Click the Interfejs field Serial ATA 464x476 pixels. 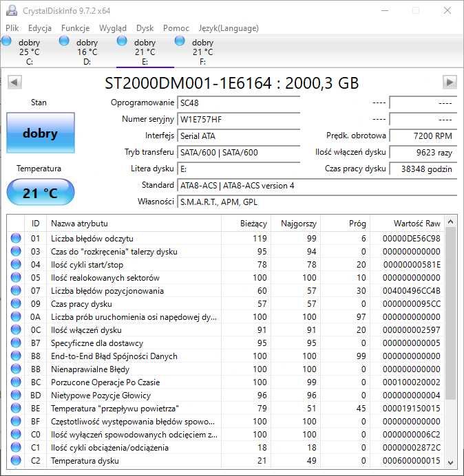point(238,136)
